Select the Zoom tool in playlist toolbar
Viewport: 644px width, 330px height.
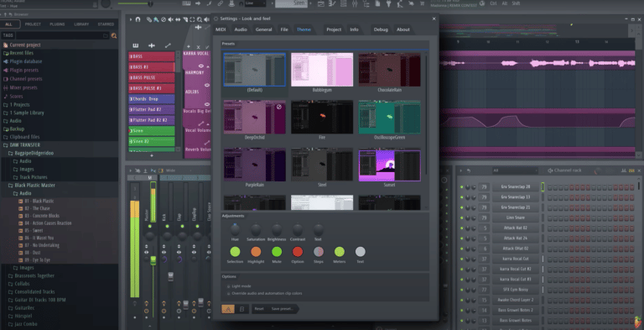[x=200, y=19]
